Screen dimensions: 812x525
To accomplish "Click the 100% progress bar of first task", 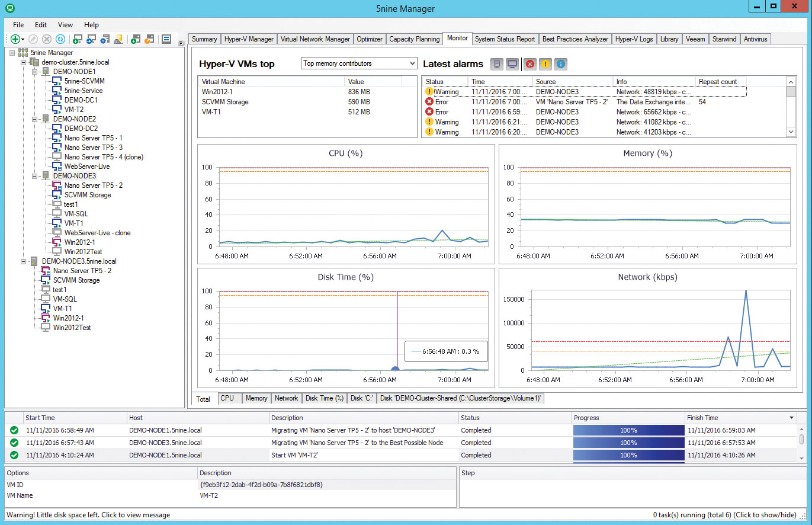I will (x=628, y=430).
